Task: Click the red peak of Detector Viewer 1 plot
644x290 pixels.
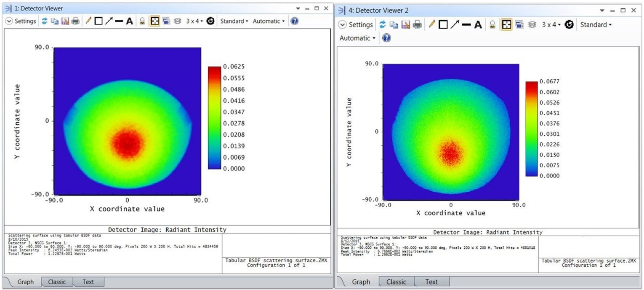Action: click(128, 143)
